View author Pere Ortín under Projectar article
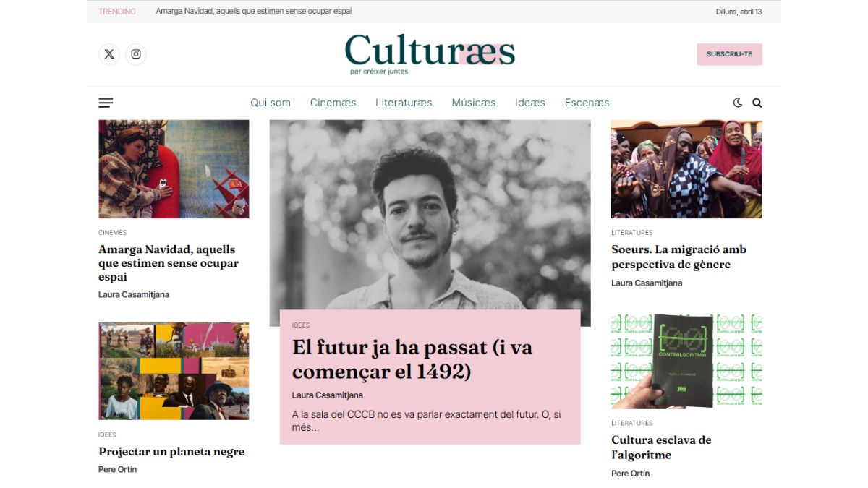 117,469
